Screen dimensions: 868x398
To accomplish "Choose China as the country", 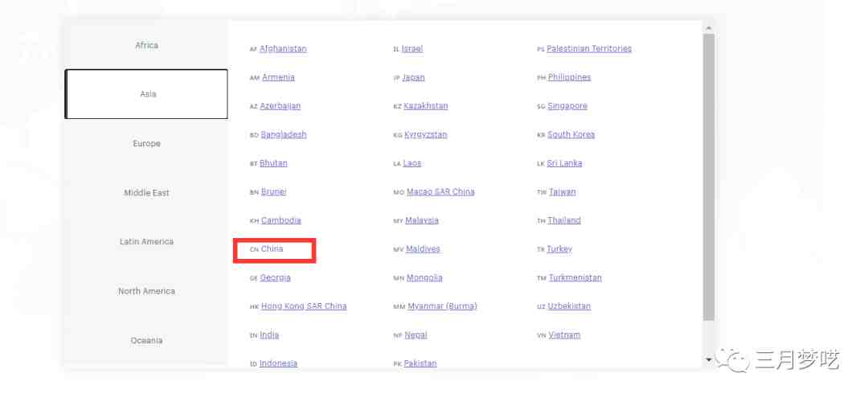I will [272, 249].
